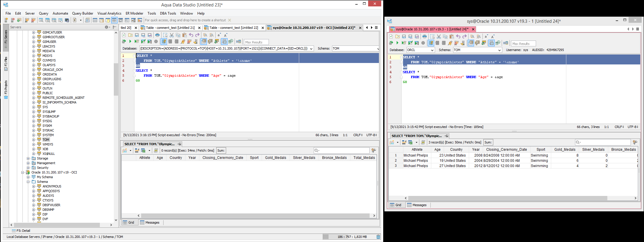Viewport: 644px width, 242px height.
Task: Click the Print icon in left editor toolbar
Action: point(157,35)
